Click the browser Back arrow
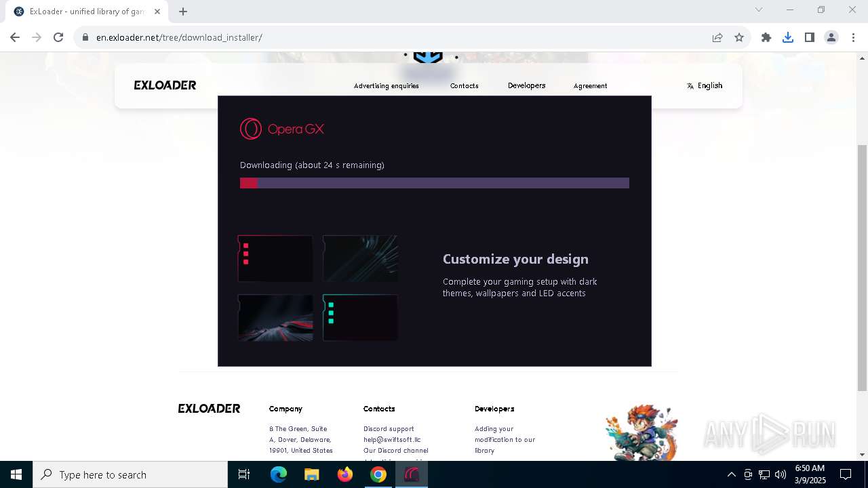868x488 pixels. click(x=15, y=37)
